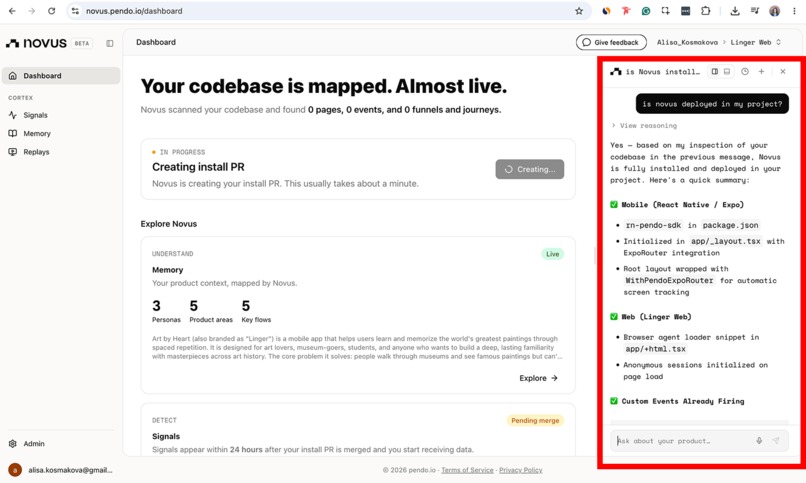806x483 pixels.
Task: Click 'Web (Linger Web)' heading in chat
Action: 656,317
